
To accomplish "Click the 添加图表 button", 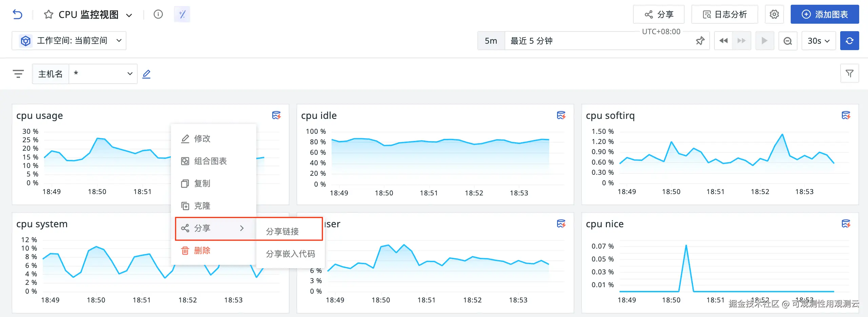I will tap(825, 15).
